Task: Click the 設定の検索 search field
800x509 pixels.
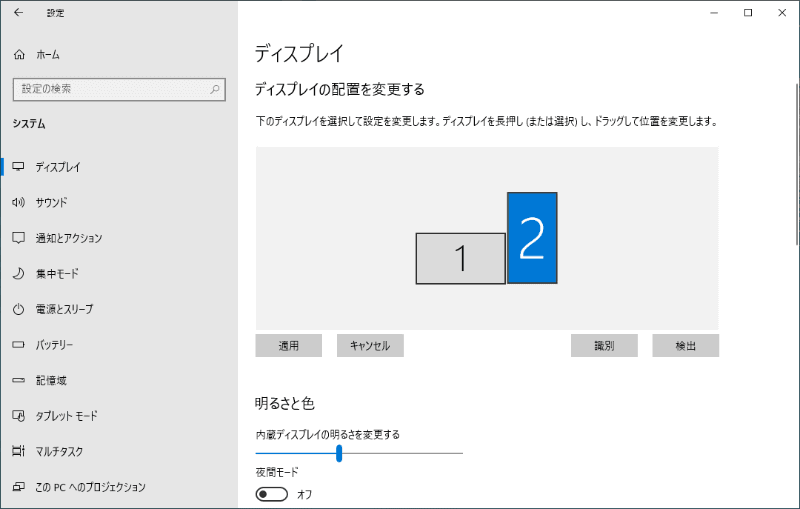Action: 119,89
